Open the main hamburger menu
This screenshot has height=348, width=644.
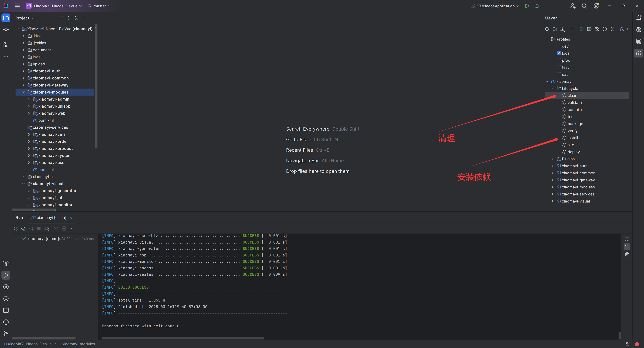click(x=17, y=6)
